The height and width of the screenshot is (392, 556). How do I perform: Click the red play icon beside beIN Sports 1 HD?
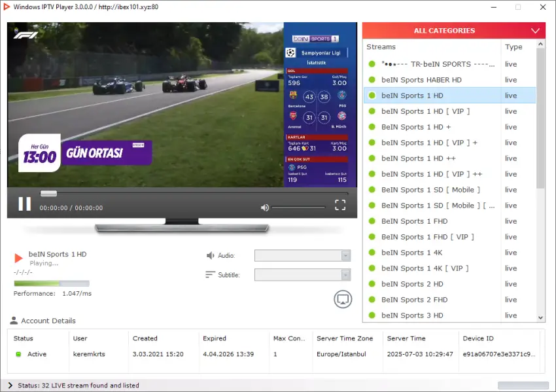tap(18, 258)
